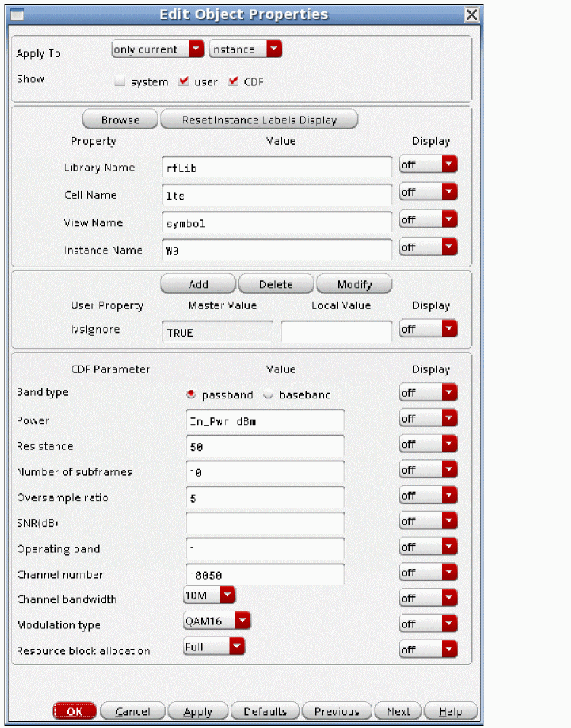Screen dimensions: 571x728
Task: Edit the Channel number field
Action: (x=265, y=575)
